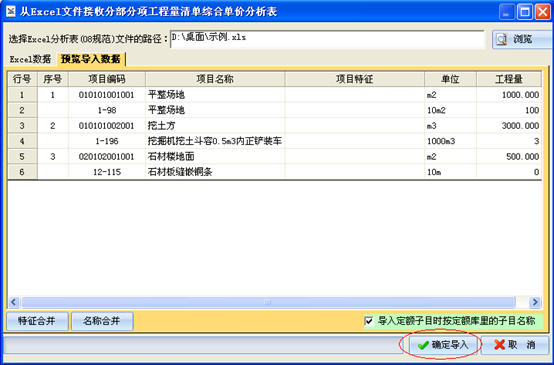The width and height of the screenshot is (554, 365).
Task: Click the 工程量 column header
Action: pyautogui.click(x=509, y=79)
